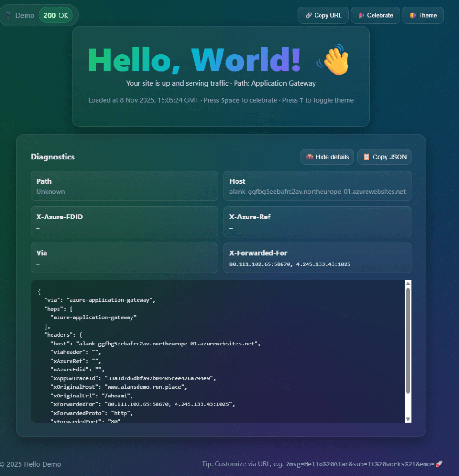The width and height of the screenshot is (459, 476).
Task: Click the Hello, World! heading
Action: point(194,60)
